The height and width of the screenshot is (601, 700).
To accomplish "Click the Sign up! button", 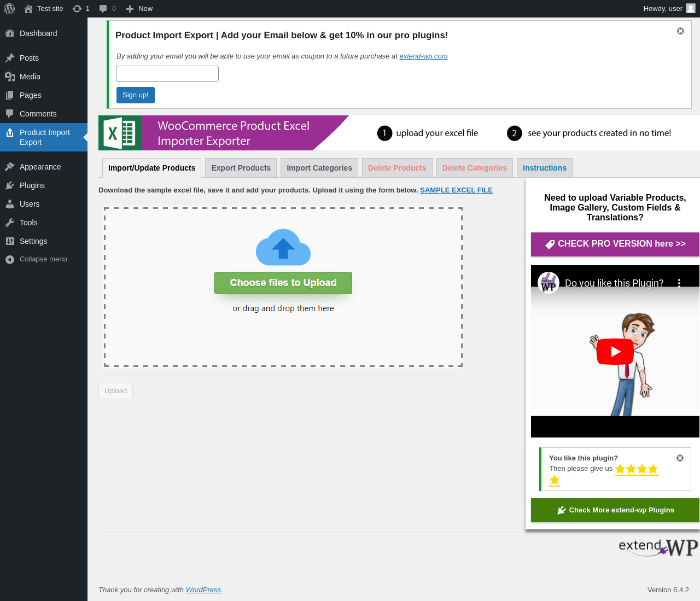I will coord(136,95).
